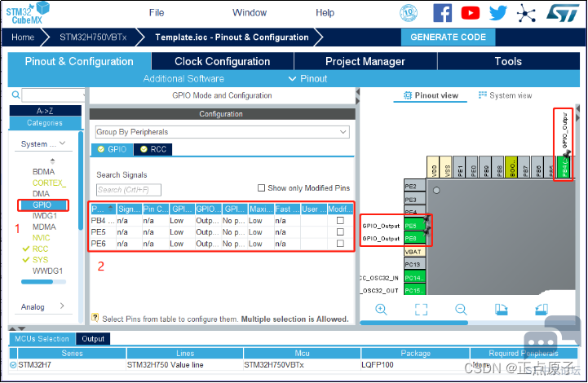Open the Twitter bird icon

pyautogui.click(x=498, y=13)
